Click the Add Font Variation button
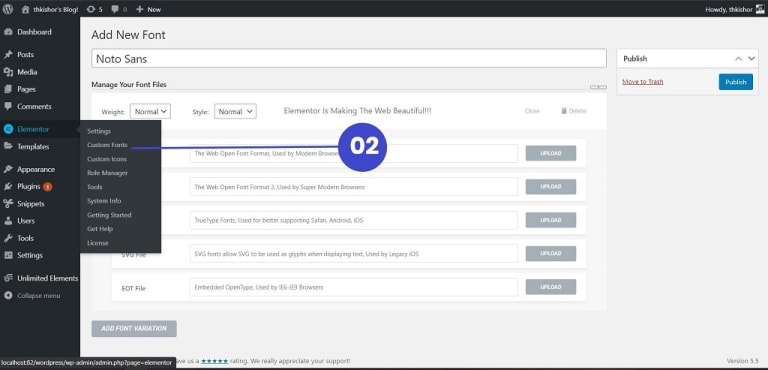Viewport: 768px width, 370px height. pyautogui.click(x=134, y=328)
